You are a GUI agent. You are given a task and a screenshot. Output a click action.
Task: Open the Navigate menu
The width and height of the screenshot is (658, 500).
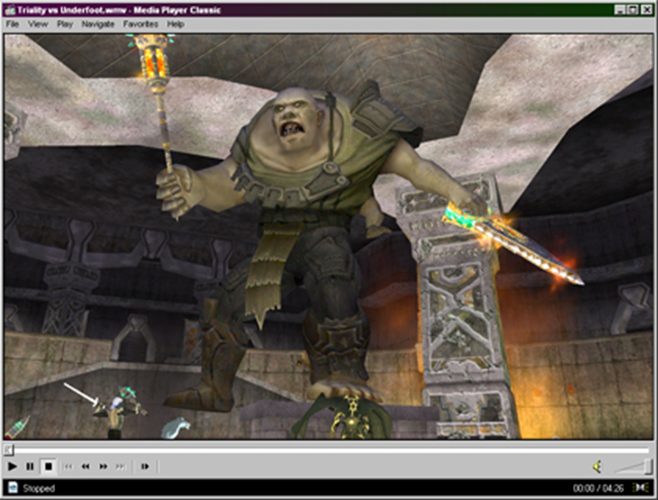click(98, 24)
